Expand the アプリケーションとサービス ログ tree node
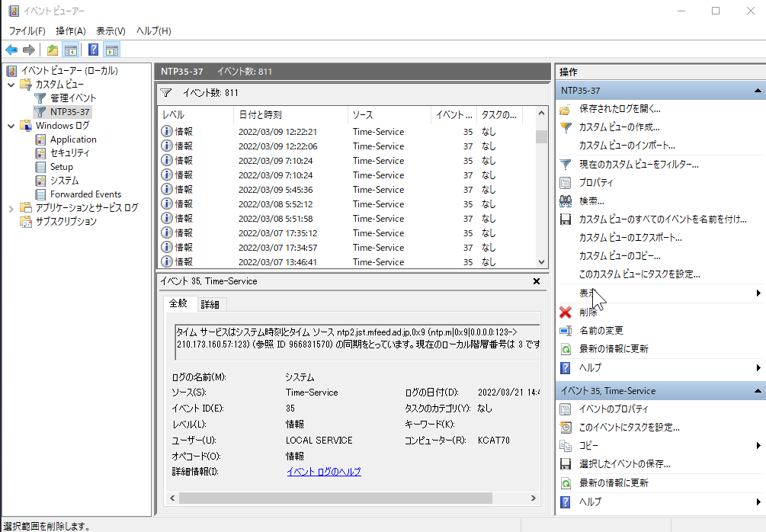Viewport: 766px width, 532px height. point(11,208)
